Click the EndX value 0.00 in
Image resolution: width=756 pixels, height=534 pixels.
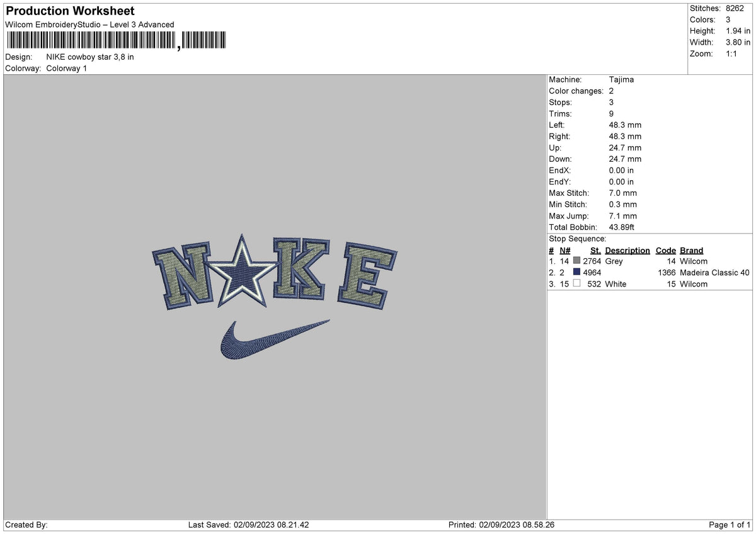point(622,171)
